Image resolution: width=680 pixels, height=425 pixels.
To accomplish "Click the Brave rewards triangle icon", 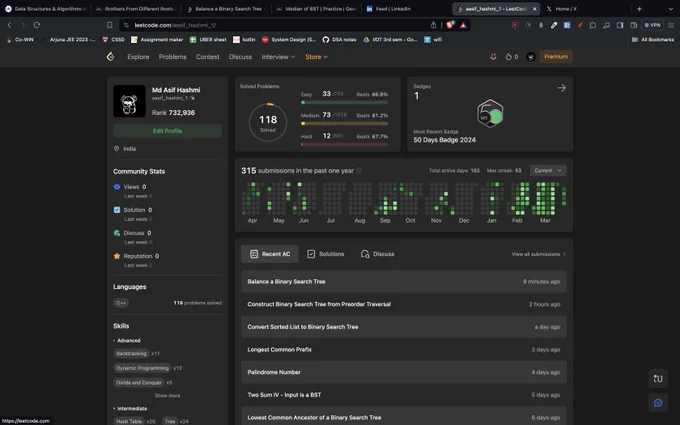I will pyautogui.click(x=463, y=25).
